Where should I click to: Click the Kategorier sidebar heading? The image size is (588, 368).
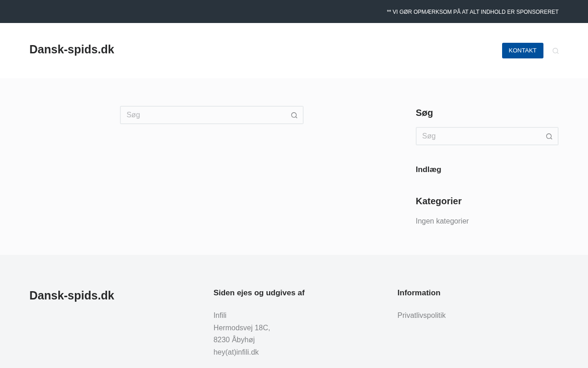(438, 201)
